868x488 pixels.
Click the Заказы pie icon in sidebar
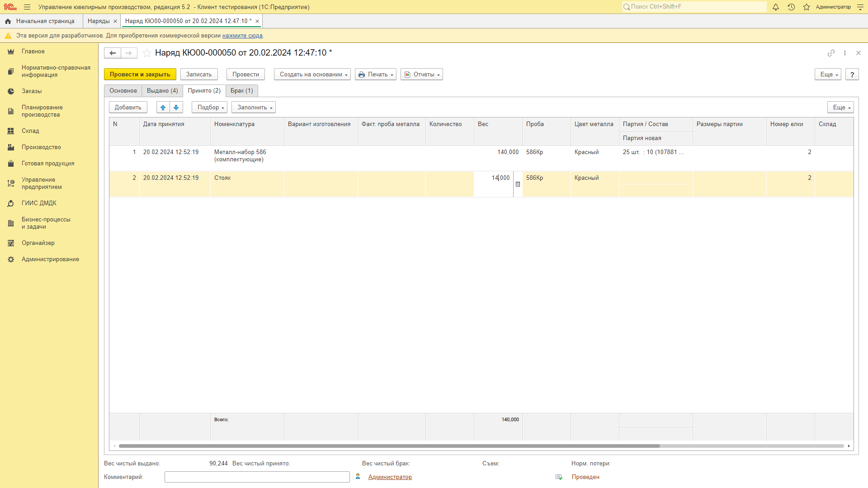click(11, 91)
